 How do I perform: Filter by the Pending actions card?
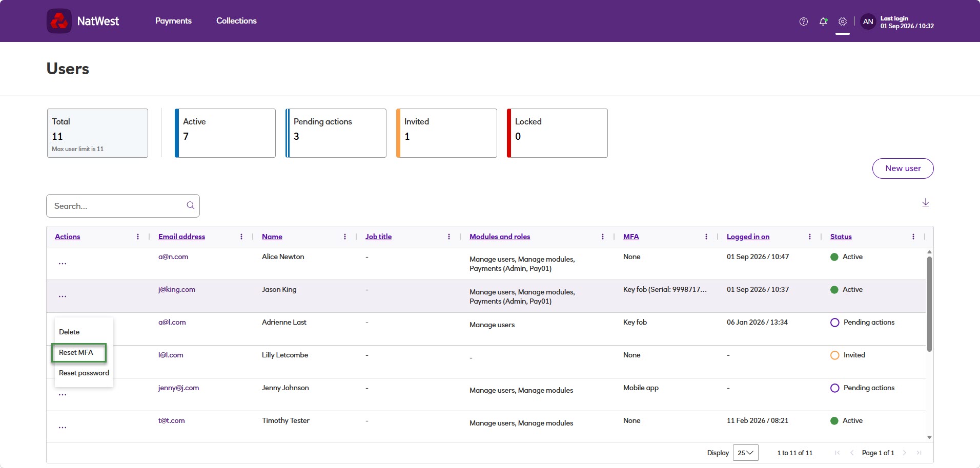click(336, 133)
